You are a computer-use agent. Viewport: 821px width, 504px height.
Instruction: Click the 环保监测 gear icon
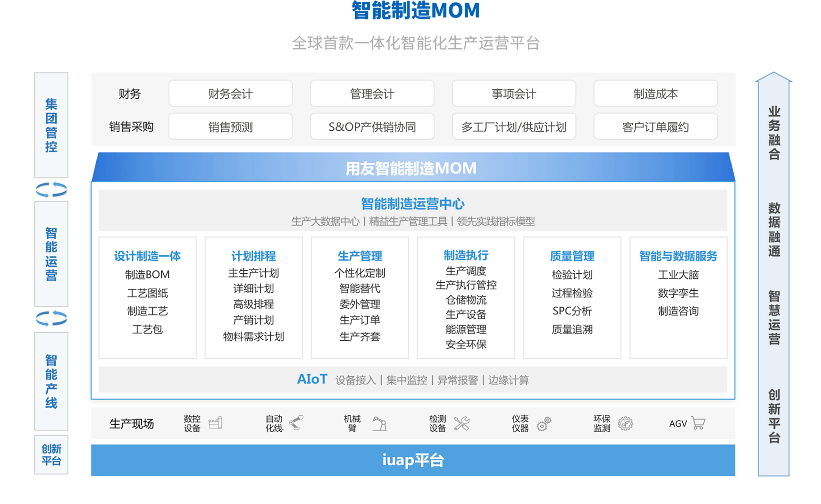click(x=626, y=423)
